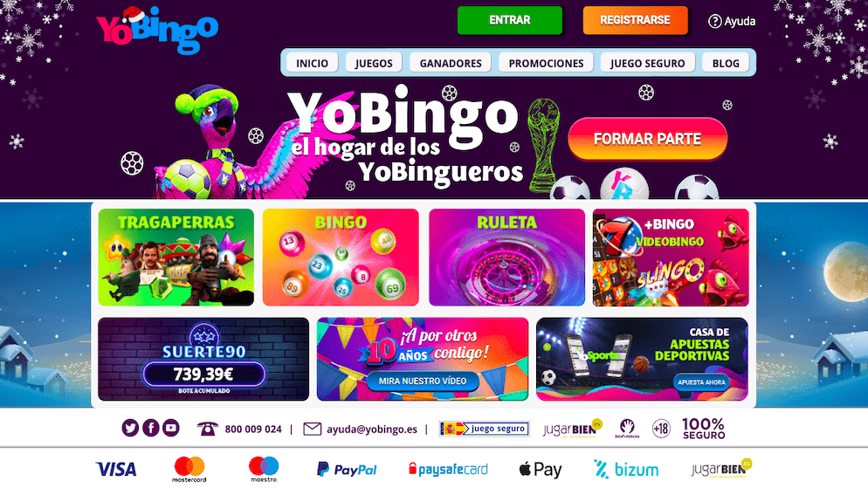Go to the PROMOCIONES menu

pos(546,63)
